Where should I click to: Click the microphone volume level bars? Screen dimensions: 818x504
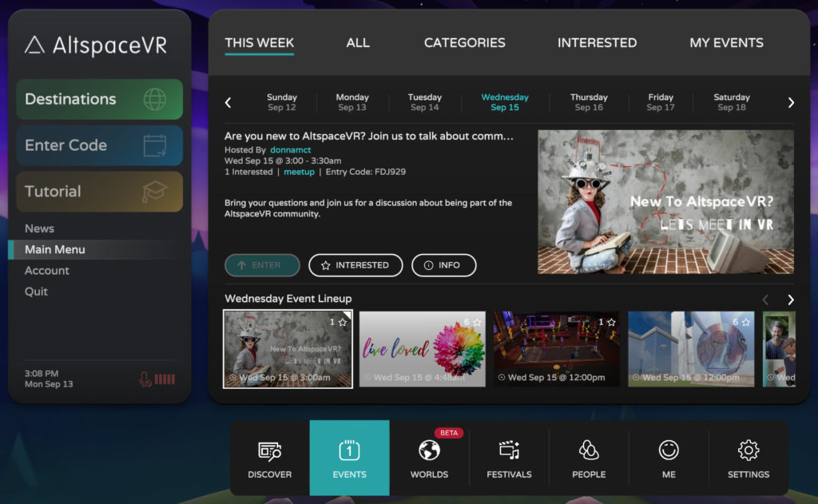point(165,379)
